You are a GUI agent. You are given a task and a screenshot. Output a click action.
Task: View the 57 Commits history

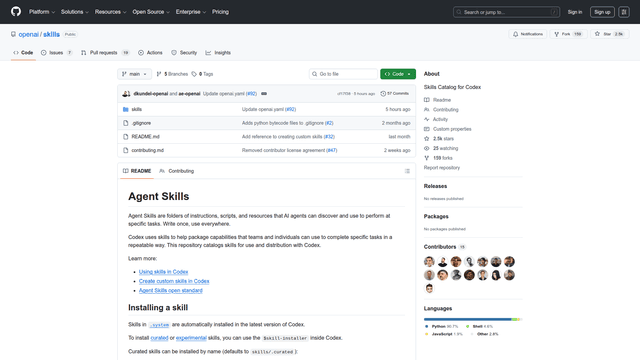[395, 93]
